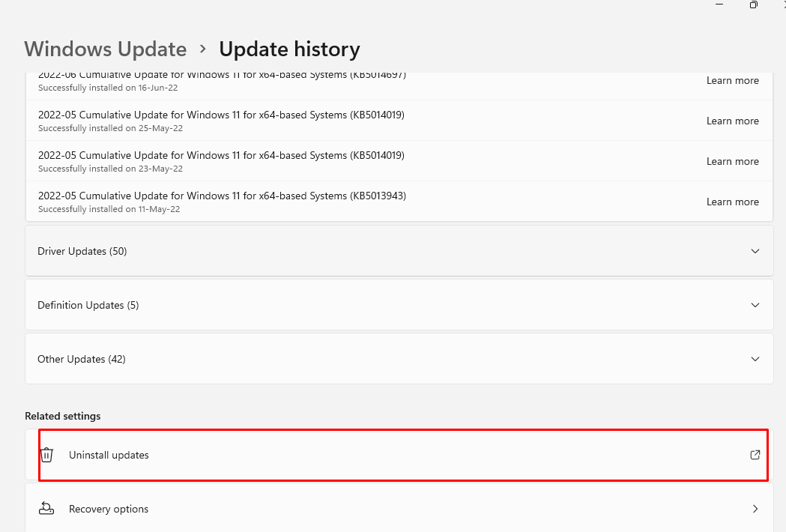Open Uninstall updates setting
Image resolution: width=786 pixels, height=532 pixels.
399,455
